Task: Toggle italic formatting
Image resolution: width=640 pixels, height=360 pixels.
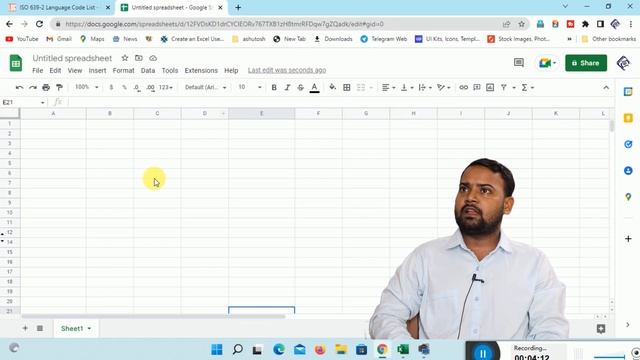Action: (287, 87)
